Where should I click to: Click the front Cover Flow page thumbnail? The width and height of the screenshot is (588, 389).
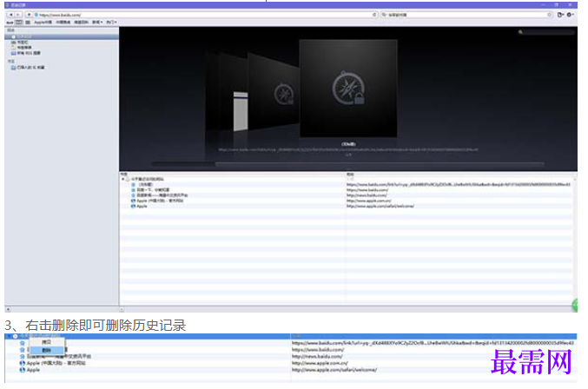tap(348, 89)
